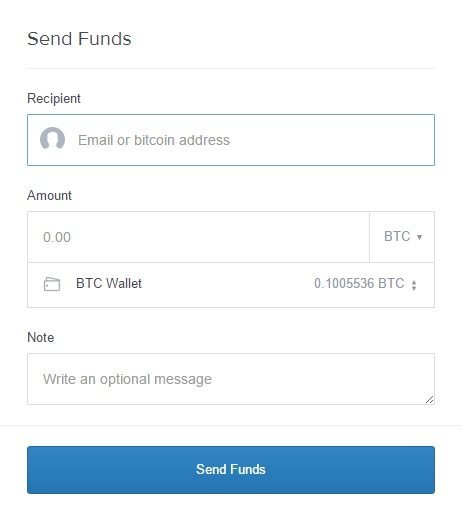The image size is (462, 508).
Task: Focus the Email or bitcoin address field
Action: (231, 140)
